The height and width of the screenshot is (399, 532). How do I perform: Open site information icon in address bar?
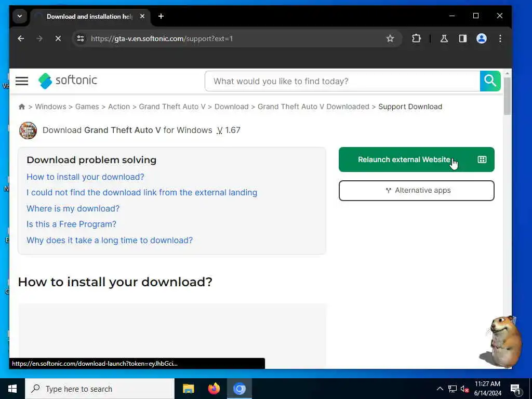[81, 38]
